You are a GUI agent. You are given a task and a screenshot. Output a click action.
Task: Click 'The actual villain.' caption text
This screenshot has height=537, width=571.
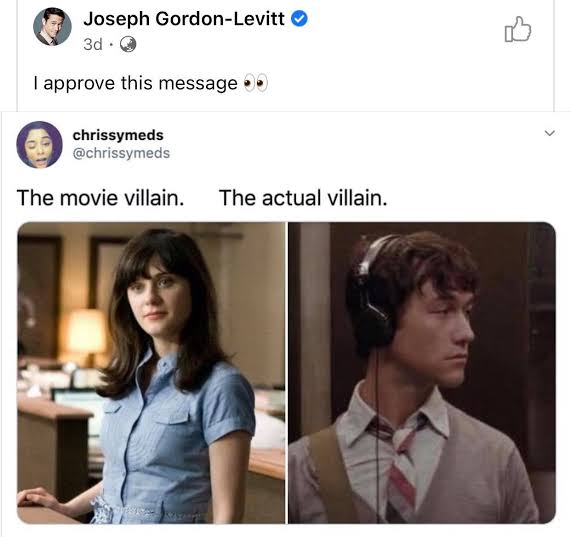[303, 198]
